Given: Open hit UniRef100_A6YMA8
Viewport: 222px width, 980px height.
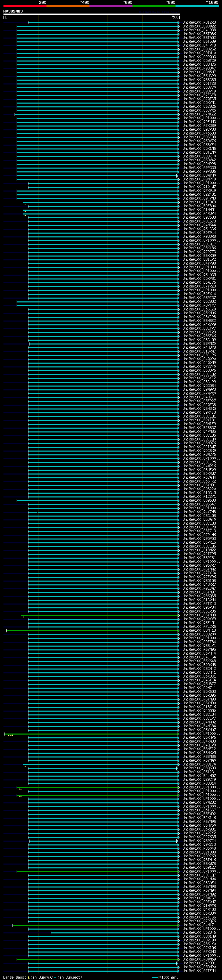Looking at the screenshot, I should tap(199, 615).
